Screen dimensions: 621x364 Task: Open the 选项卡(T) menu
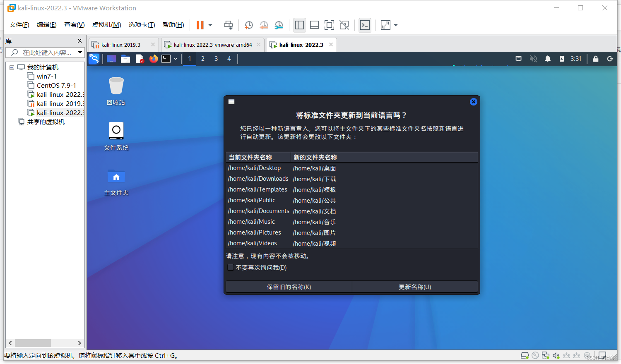pos(142,25)
